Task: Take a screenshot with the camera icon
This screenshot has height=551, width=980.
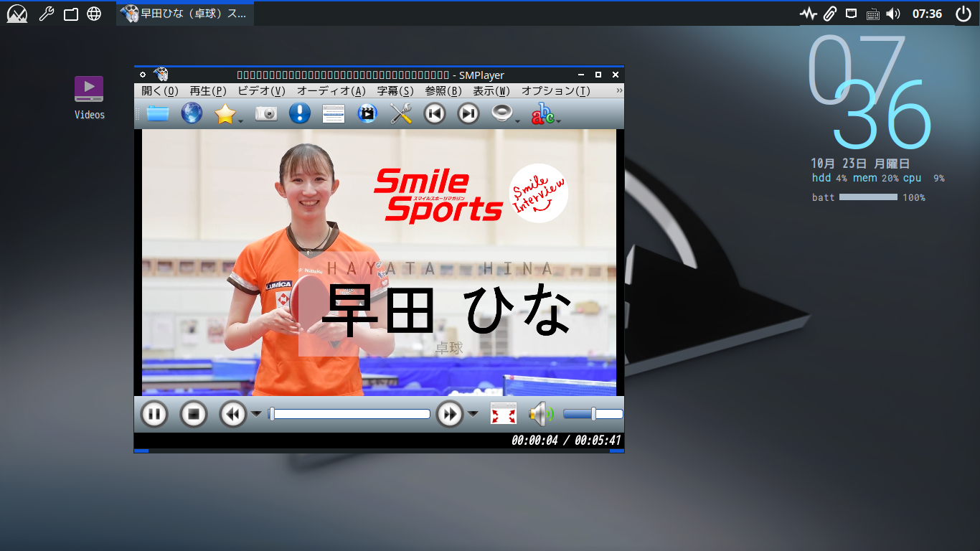Action: 266,113
